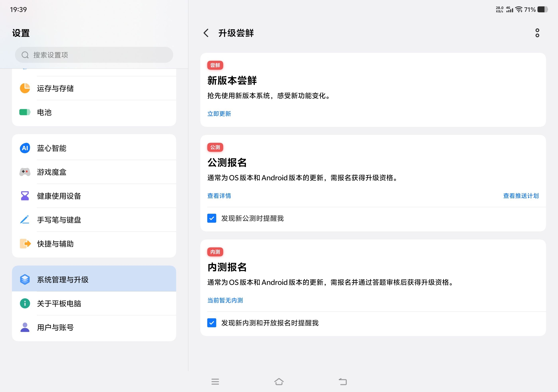
Task: Tap the 游戏魔盒 gamepad icon
Action: [x=25, y=172]
